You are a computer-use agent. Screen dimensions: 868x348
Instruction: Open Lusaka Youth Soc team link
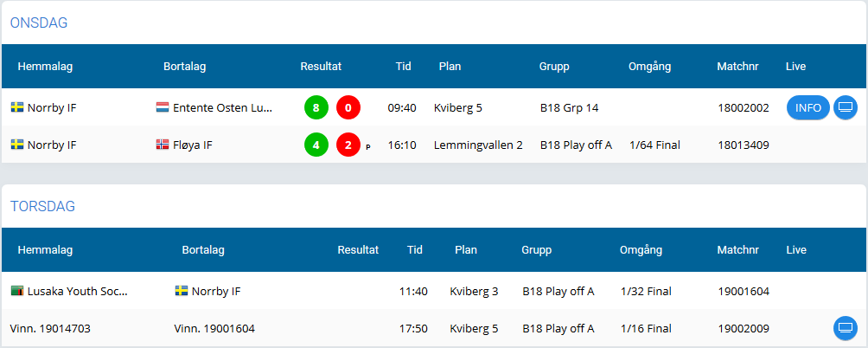point(78,291)
